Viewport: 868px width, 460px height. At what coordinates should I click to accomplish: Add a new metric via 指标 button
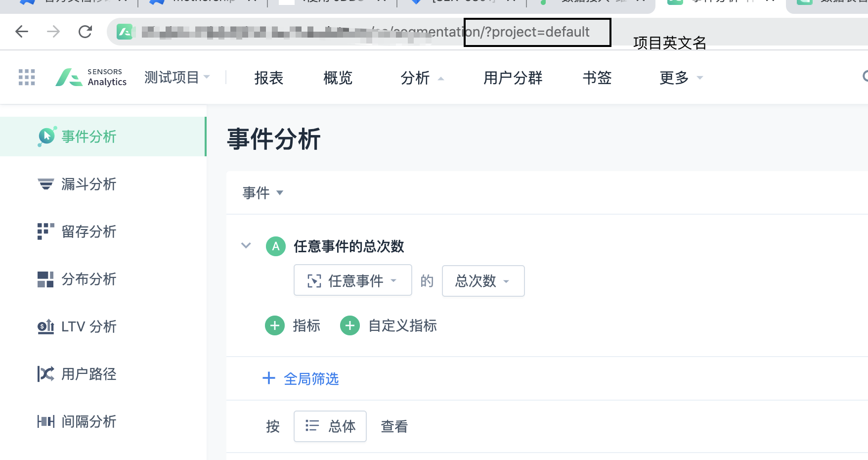(x=293, y=325)
